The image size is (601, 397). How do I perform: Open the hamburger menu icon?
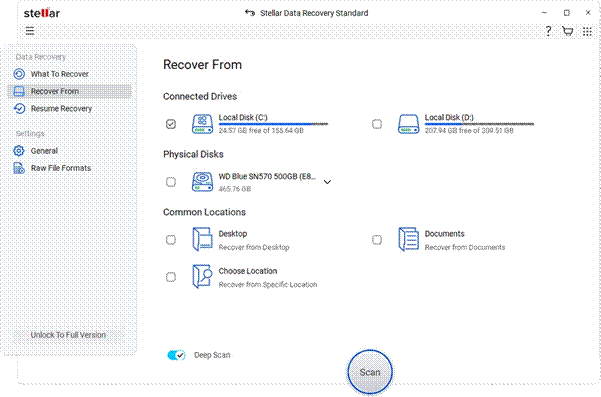pyautogui.click(x=30, y=31)
